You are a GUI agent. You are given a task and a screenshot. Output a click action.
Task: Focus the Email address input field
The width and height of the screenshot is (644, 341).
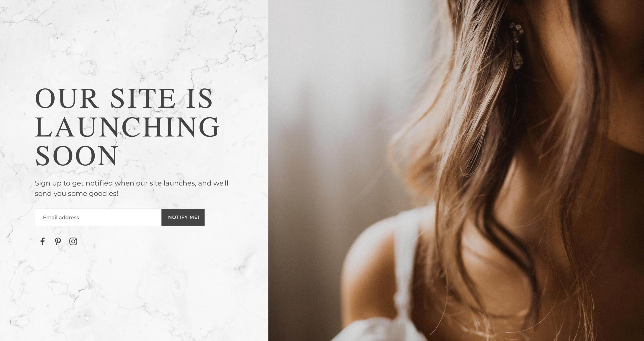coord(98,217)
